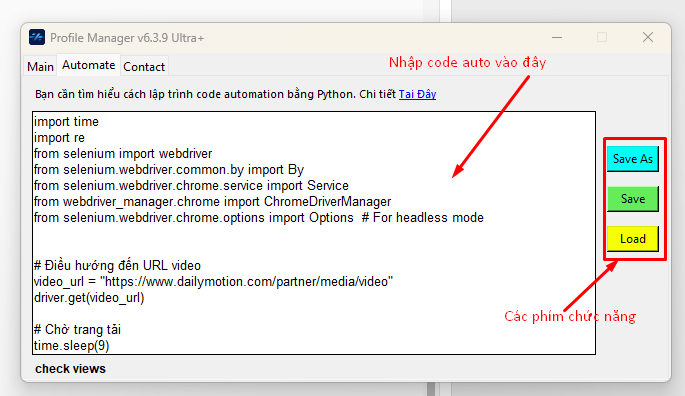The width and height of the screenshot is (685, 396).
Task: Click the cyan Save As button
Action: tap(633, 159)
